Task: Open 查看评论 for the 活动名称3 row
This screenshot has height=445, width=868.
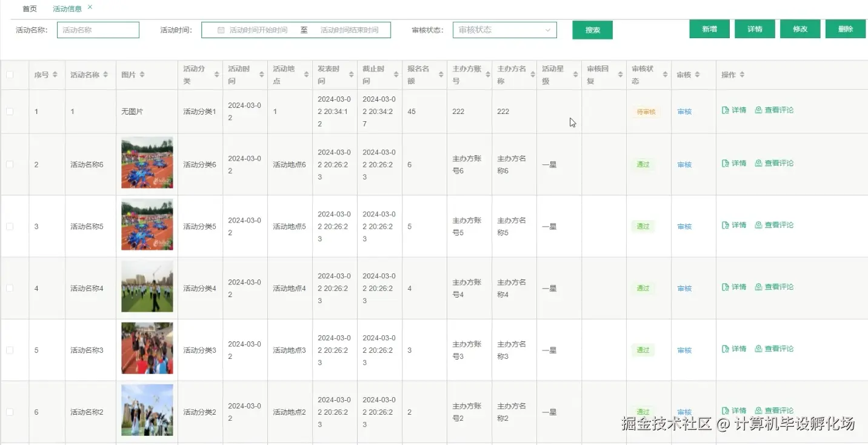Action: [774, 349]
